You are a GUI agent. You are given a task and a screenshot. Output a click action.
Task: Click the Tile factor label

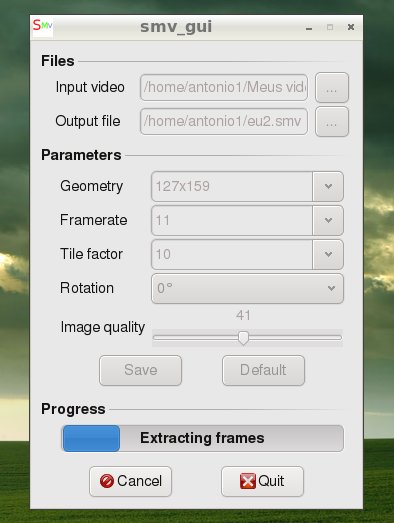[x=91, y=254]
